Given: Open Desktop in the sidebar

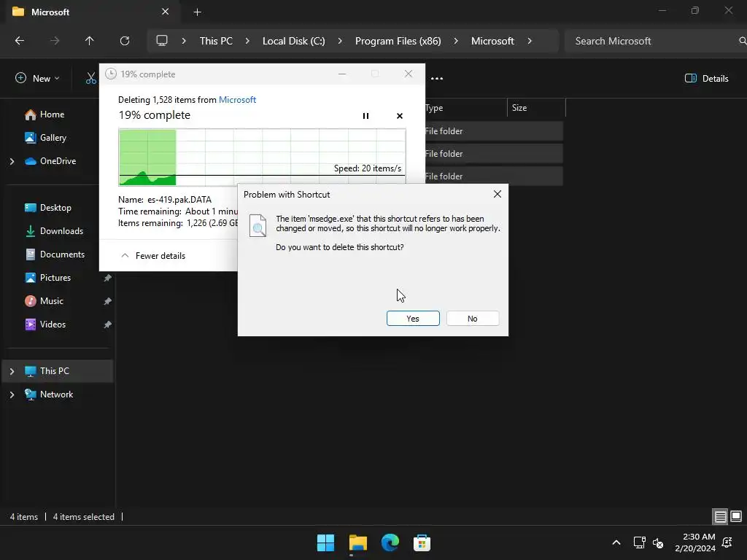Looking at the screenshot, I should (x=55, y=208).
